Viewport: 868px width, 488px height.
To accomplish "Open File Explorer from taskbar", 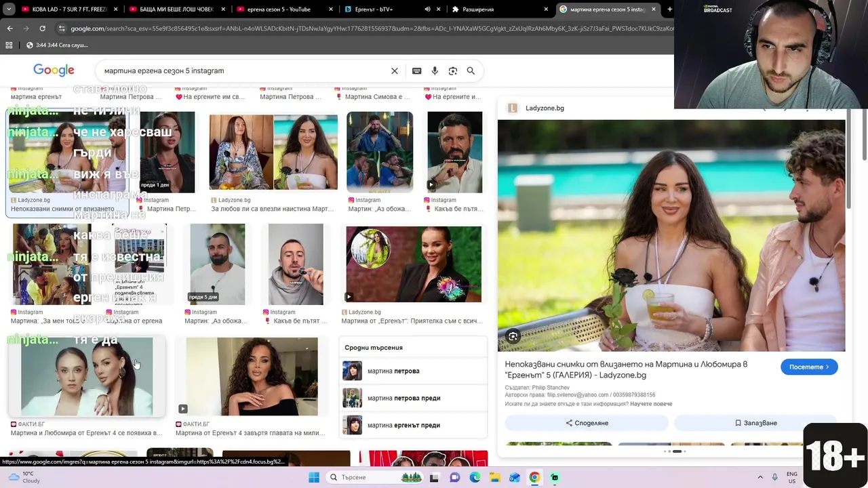I will pos(494,477).
